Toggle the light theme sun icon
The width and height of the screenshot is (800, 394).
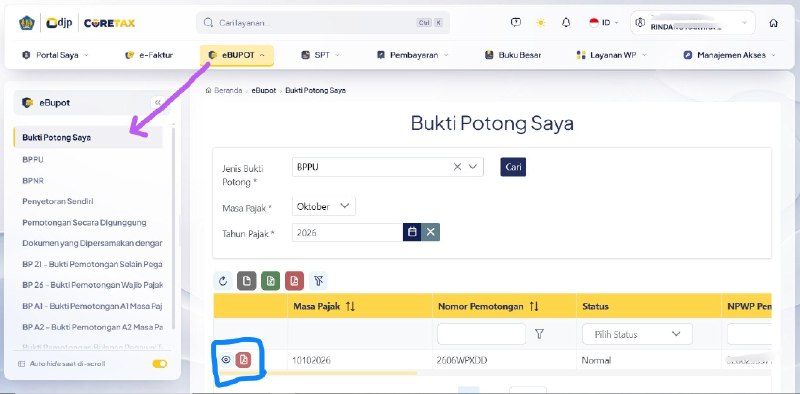click(x=541, y=22)
